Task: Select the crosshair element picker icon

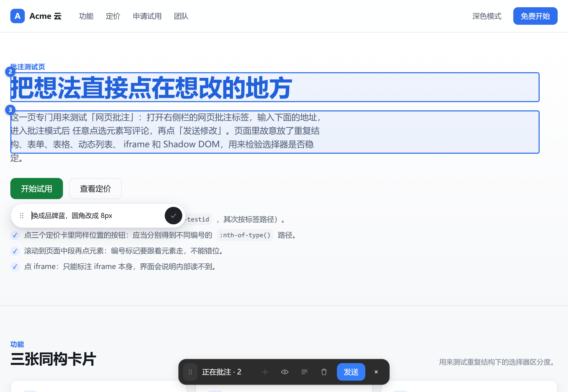Action: [x=265, y=372]
